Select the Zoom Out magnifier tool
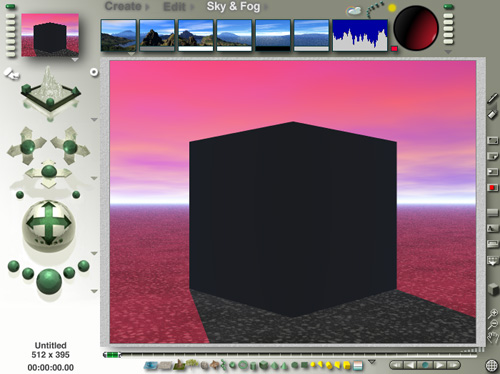The image size is (500, 374). tap(493, 324)
